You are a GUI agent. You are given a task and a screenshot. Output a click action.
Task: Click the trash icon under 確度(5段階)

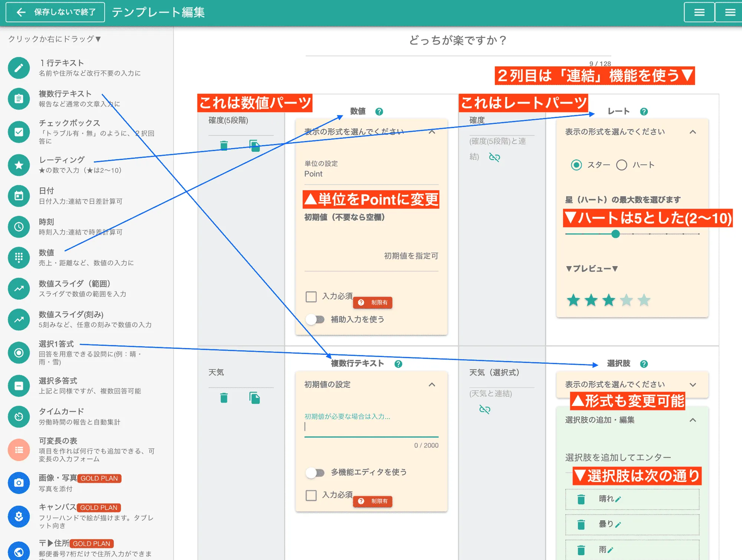[x=224, y=145]
